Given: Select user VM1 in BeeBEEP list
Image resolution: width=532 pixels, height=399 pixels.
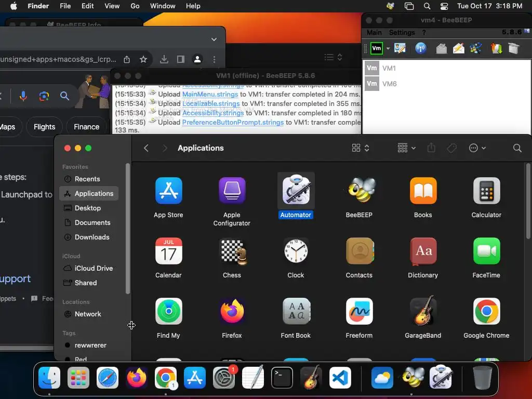Looking at the screenshot, I should (446, 68).
